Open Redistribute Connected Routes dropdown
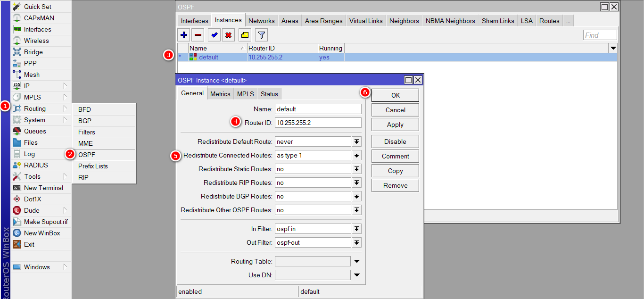 click(356, 155)
